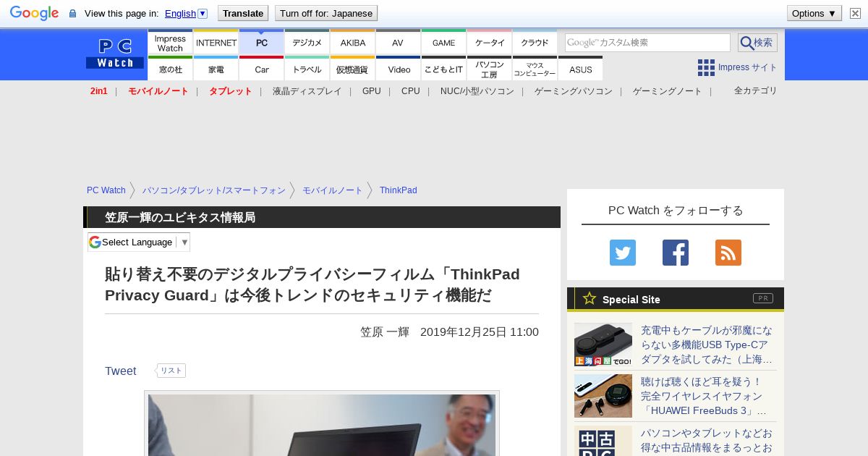
Task: Click the ThinkPad breadcrumb link
Action: coord(399,190)
